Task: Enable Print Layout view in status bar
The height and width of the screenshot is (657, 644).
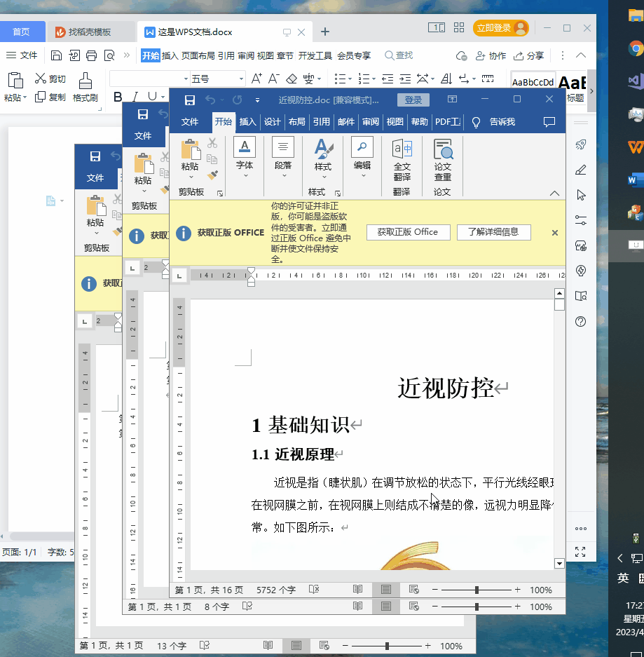Action: 385,590
